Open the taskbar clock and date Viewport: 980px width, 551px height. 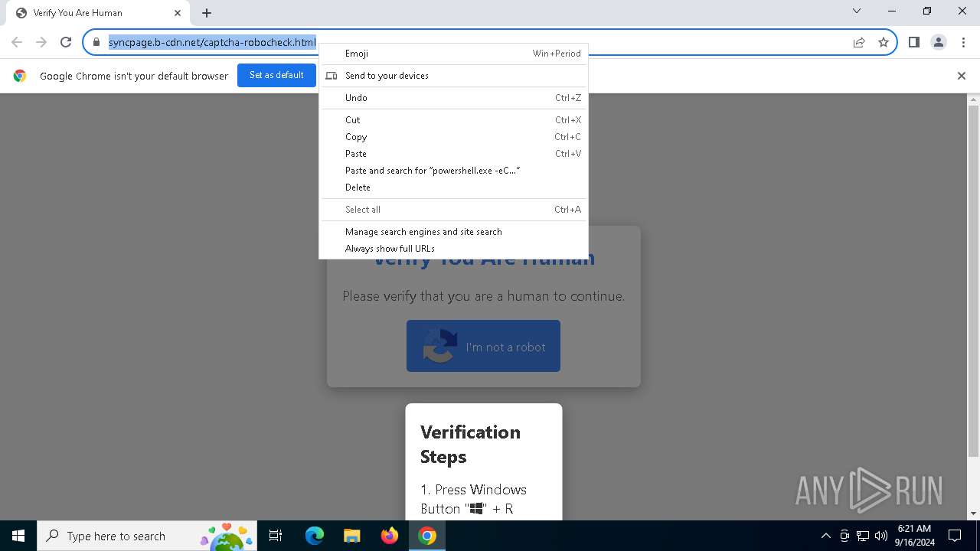(914, 536)
